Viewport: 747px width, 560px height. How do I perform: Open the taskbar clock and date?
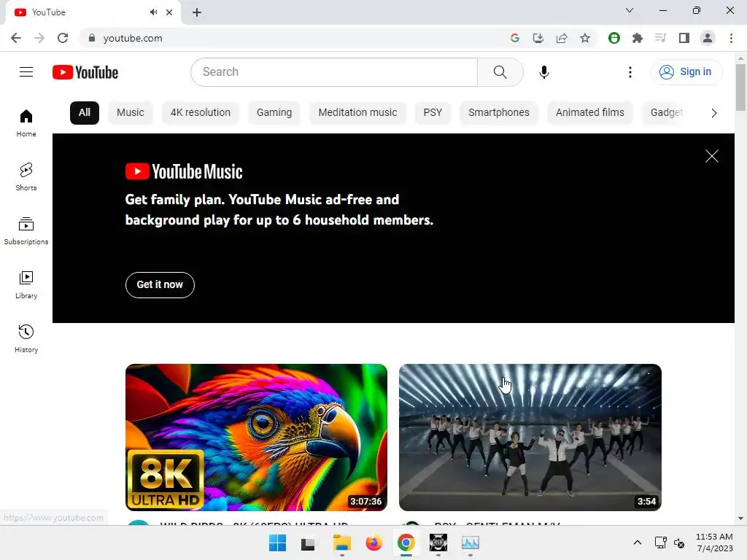(x=714, y=542)
